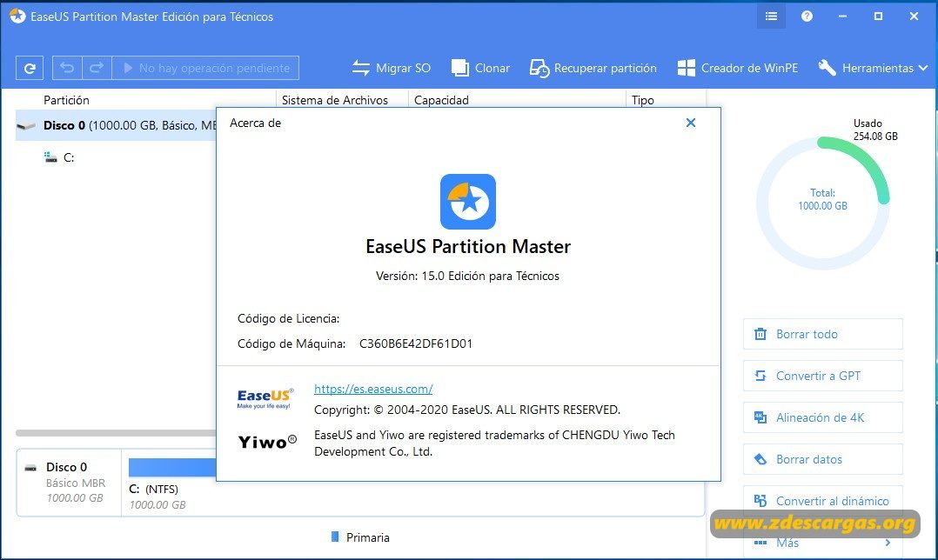The height and width of the screenshot is (560, 938).
Task: Open the Clonar tool
Action: point(480,68)
